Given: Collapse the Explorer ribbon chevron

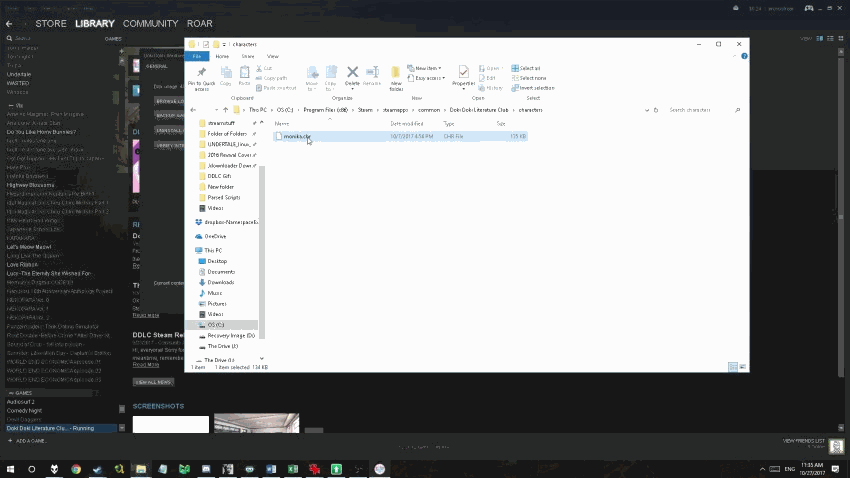Looking at the screenshot, I should 735,56.
